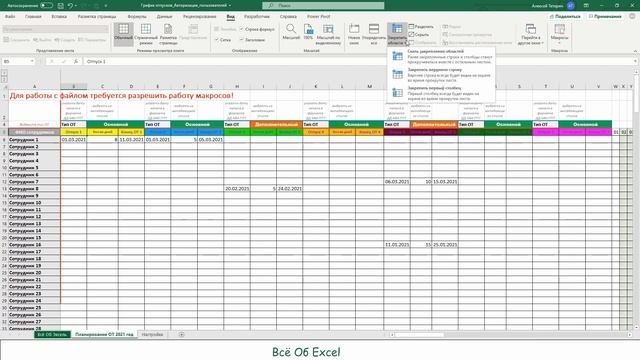640x360 pixels.
Task: Open the Undo history dropdown arrow
Action: click(x=76, y=6)
